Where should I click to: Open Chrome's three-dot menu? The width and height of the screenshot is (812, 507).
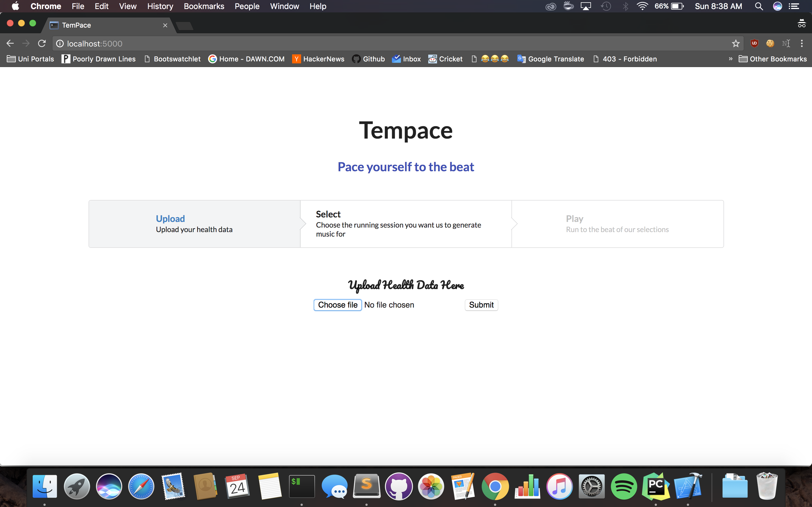[x=802, y=44]
